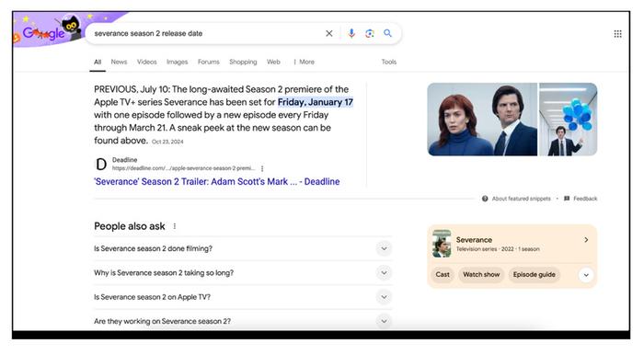Expand "Why is Severance season 2 taking so long?"

[x=243, y=273]
